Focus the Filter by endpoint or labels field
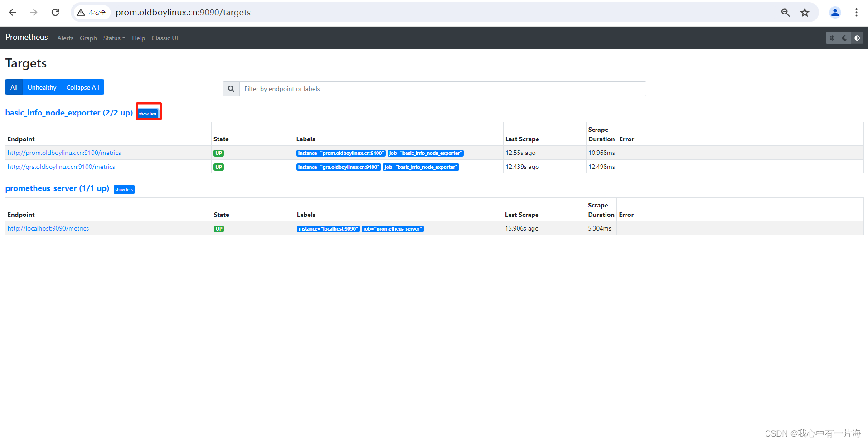The image size is (868, 442). (442, 89)
